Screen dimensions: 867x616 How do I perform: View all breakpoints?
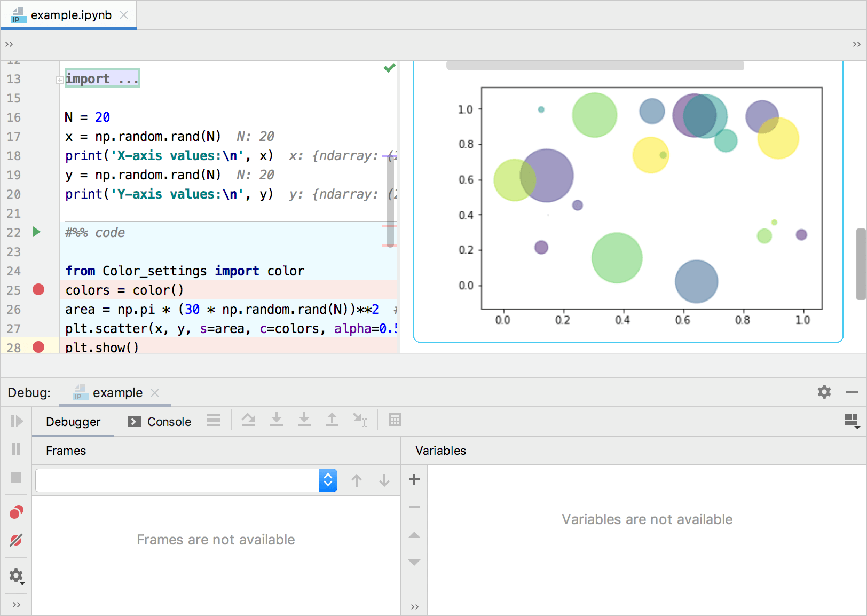click(x=16, y=511)
